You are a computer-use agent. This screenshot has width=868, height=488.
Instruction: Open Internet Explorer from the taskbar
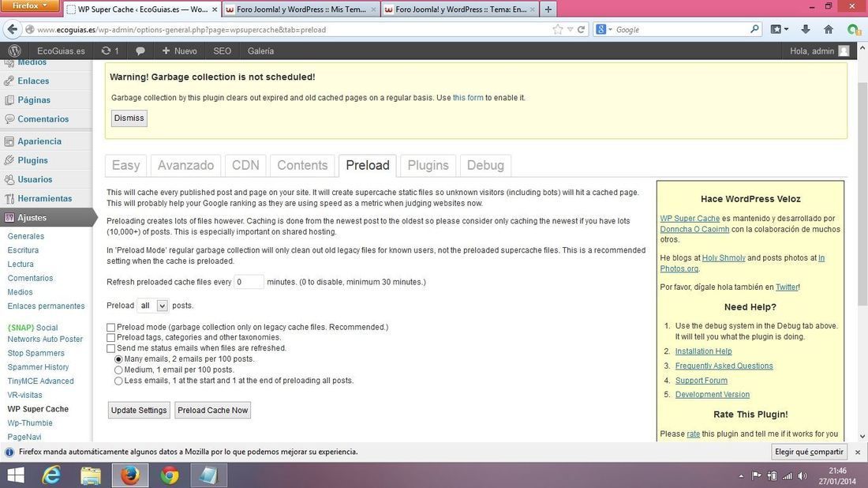51,475
